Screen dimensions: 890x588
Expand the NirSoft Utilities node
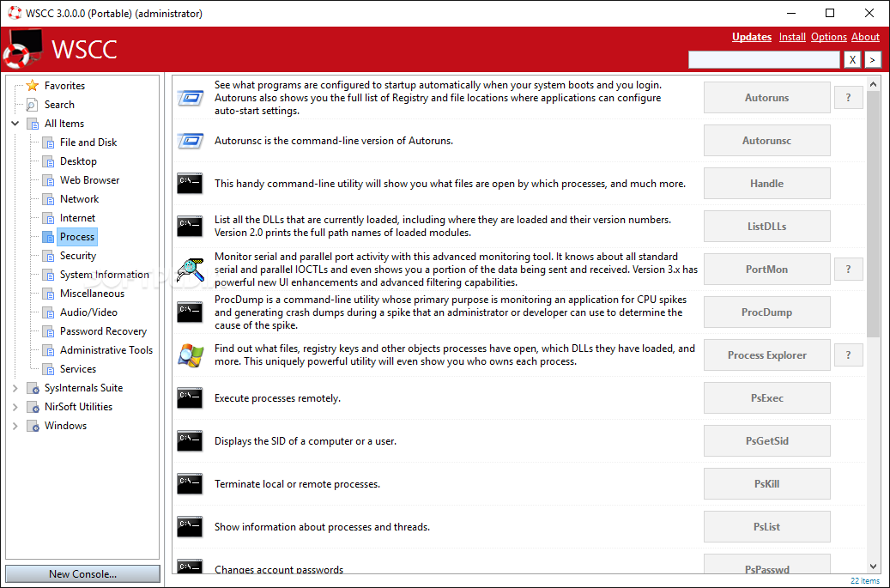point(15,407)
